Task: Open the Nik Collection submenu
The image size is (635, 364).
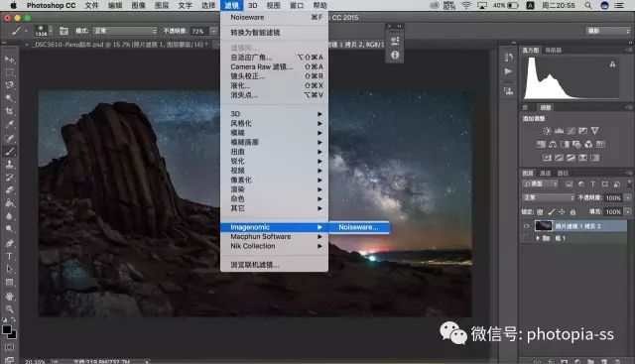Action: (275, 246)
